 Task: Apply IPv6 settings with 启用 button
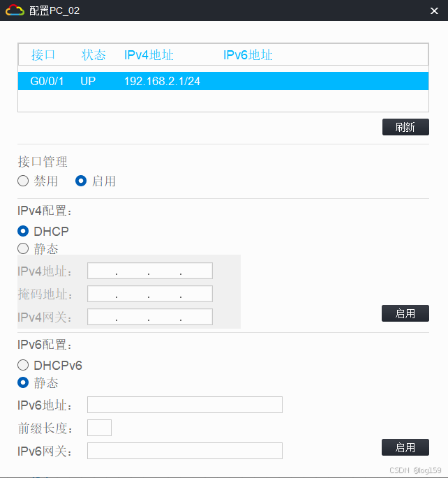point(405,447)
